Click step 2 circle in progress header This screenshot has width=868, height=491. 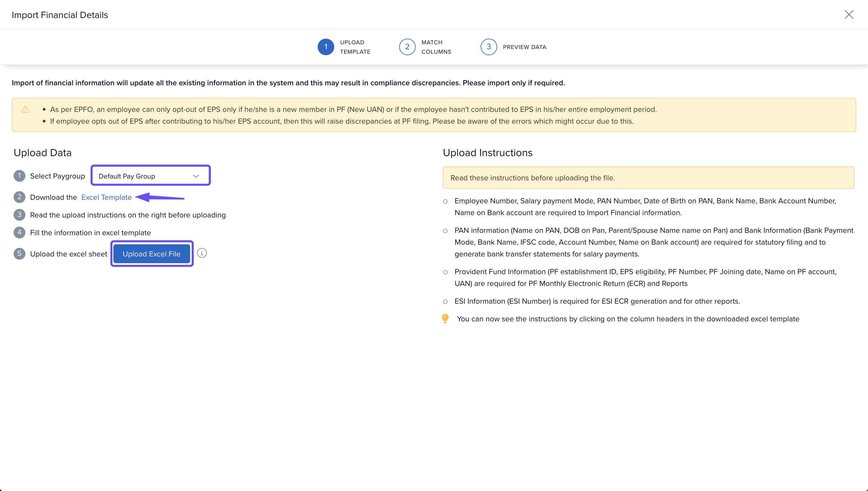point(407,47)
